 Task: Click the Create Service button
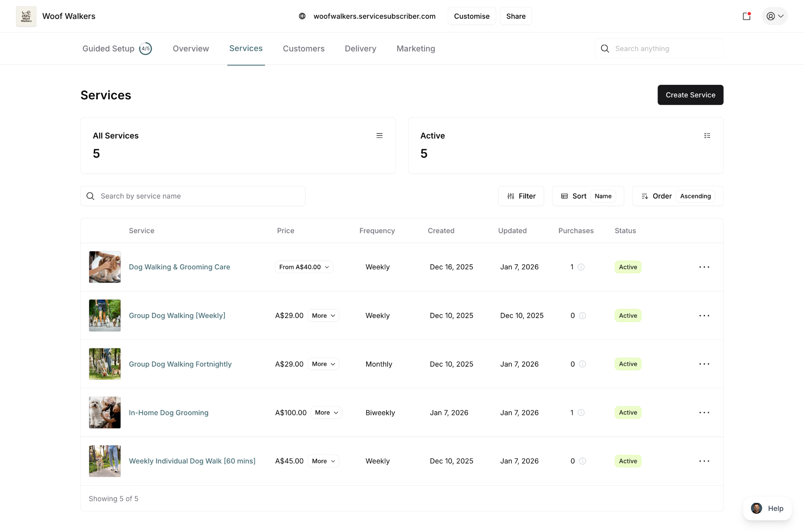pyautogui.click(x=690, y=95)
